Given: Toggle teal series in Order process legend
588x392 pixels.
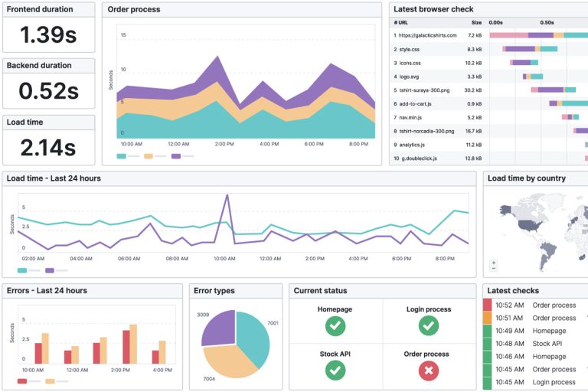Looking at the screenshot, I should [x=122, y=155].
